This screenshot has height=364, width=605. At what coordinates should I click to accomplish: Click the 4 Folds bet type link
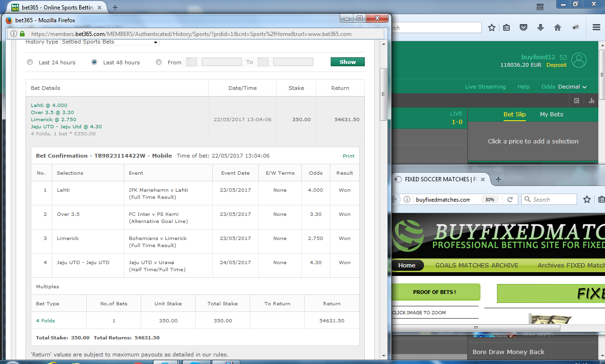(x=45, y=320)
